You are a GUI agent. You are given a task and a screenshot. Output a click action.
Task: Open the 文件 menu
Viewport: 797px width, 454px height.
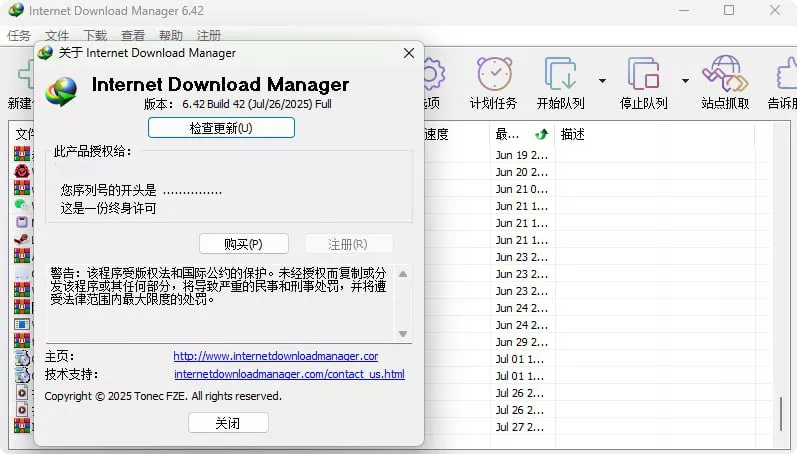(57, 35)
